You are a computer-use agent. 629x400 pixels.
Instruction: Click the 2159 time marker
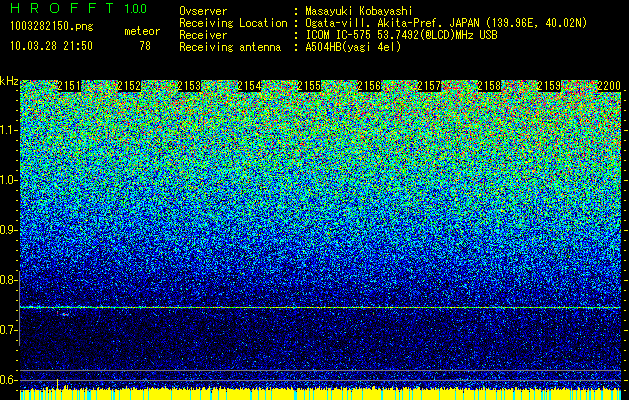(549, 86)
